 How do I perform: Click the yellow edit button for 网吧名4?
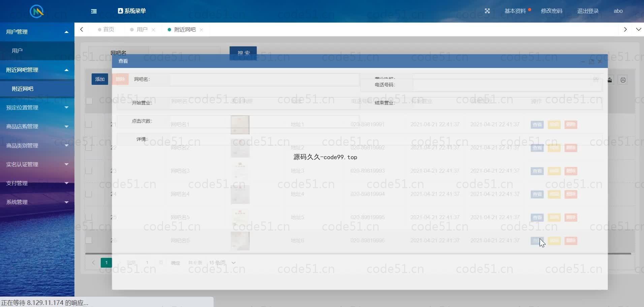[x=554, y=194]
